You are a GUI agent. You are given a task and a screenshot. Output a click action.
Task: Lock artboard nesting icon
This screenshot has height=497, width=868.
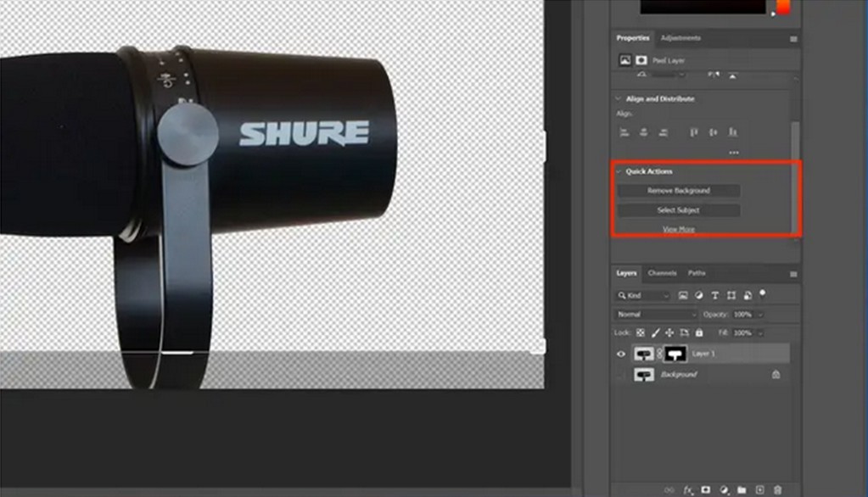tap(685, 332)
